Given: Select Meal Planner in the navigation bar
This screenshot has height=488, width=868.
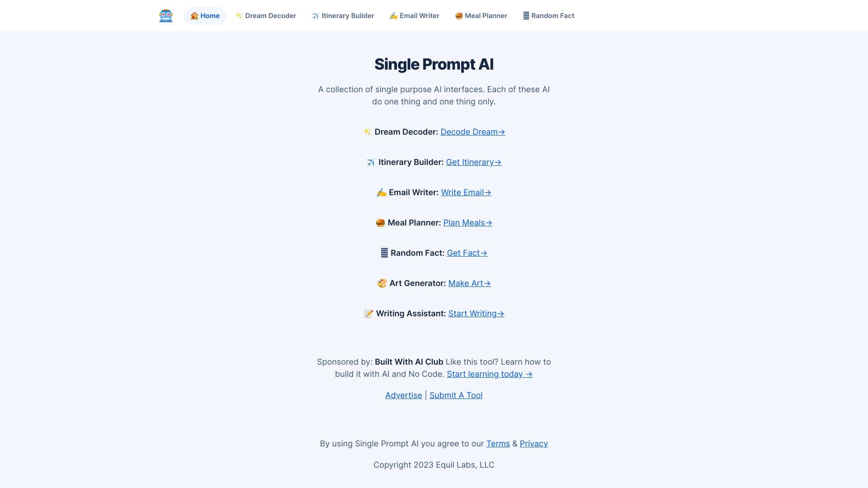Looking at the screenshot, I should (x=481, y=15).
